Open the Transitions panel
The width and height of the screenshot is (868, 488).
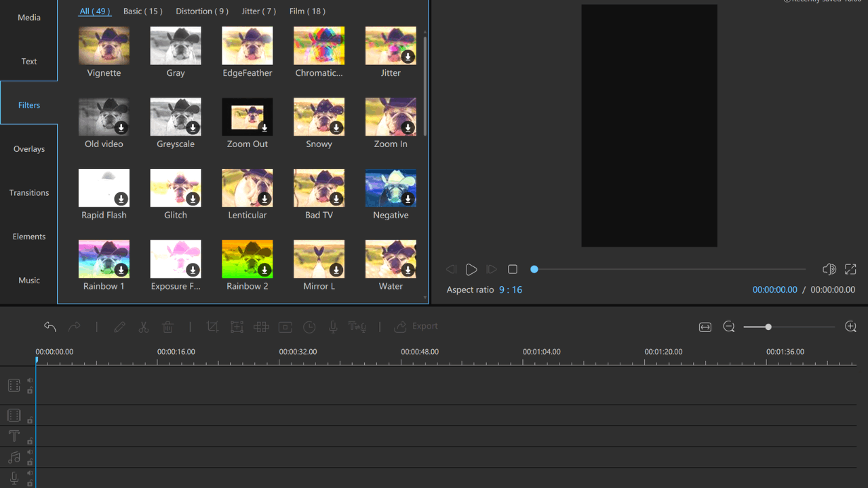point(29,192)
